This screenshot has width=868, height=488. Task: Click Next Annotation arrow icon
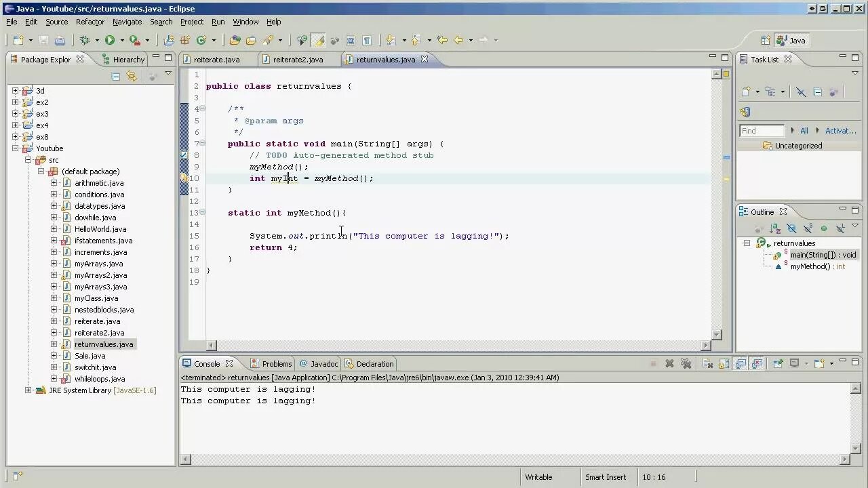pos(391,41)
